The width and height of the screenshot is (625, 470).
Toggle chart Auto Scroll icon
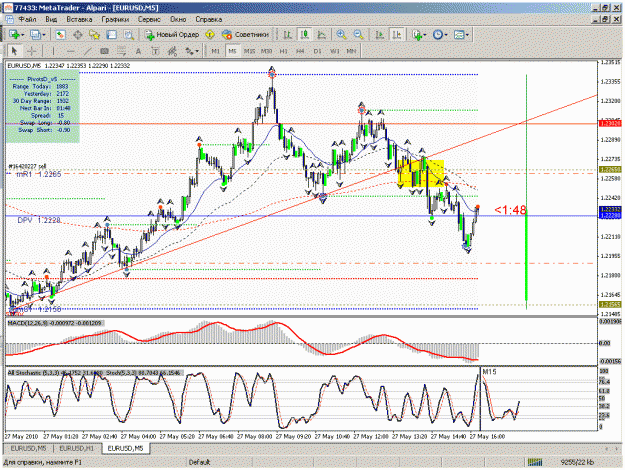pyautogui.click(x=379, y=35)
